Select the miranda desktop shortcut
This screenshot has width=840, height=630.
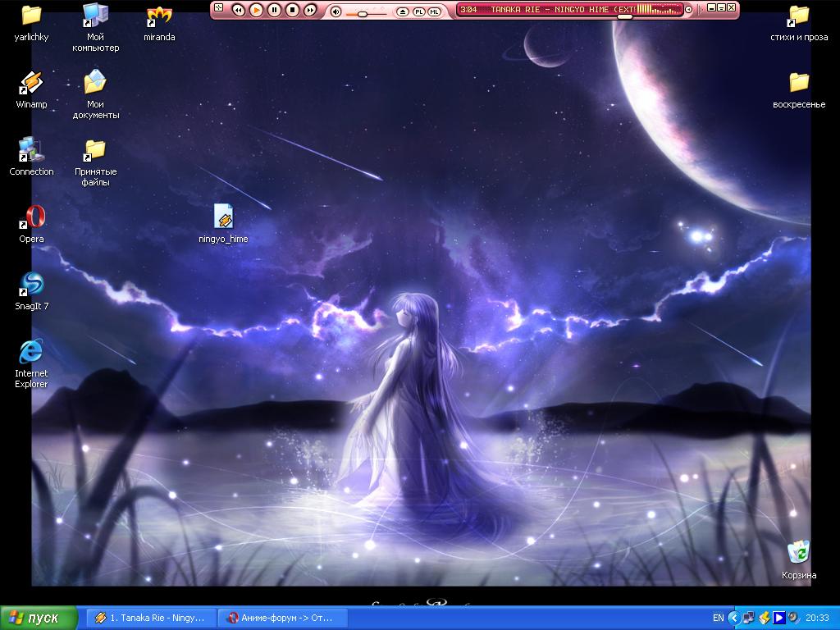(x=159, y=24)
